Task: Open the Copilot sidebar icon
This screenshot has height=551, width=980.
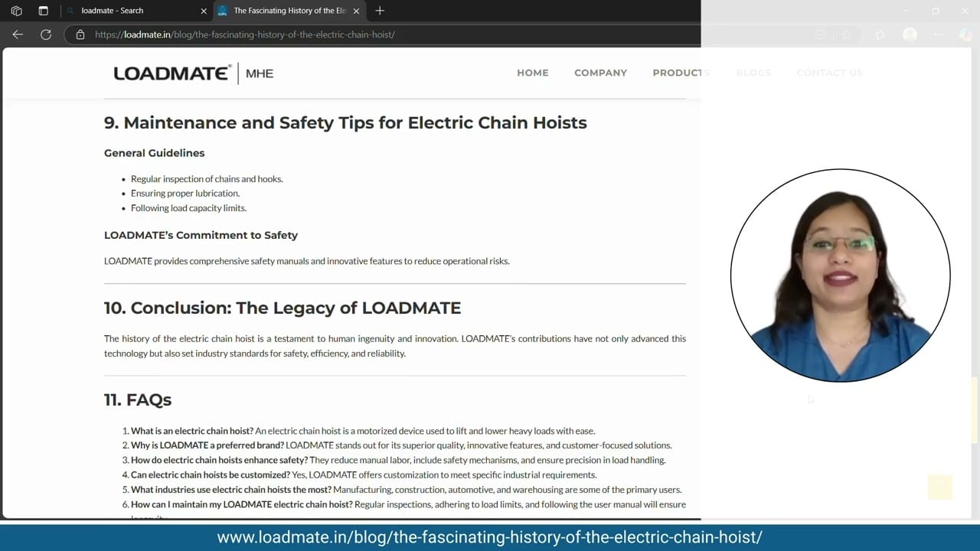Action: [x=965, y=34]
